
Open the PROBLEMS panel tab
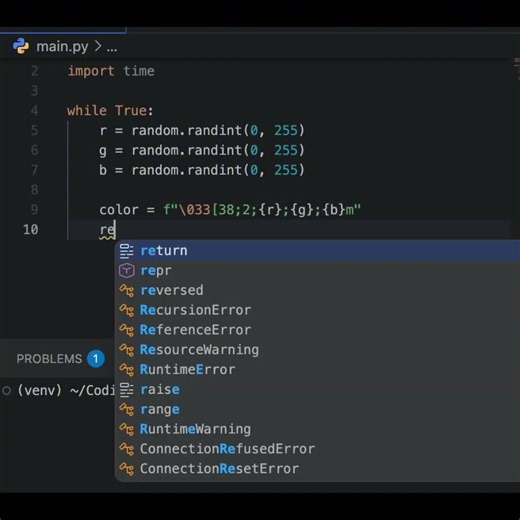click(x=49, y=359)
